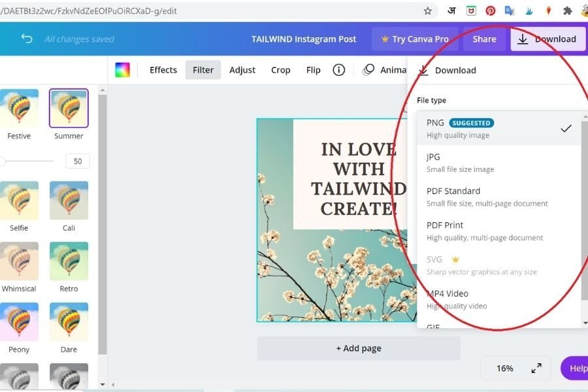Click the undo arrow icon
The height and width of the screenshot is (392, 588).
click(27, 39)
